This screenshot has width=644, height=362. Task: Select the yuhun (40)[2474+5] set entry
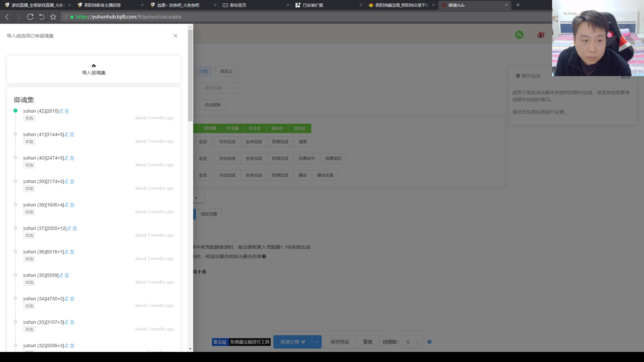tap(43, 158)
